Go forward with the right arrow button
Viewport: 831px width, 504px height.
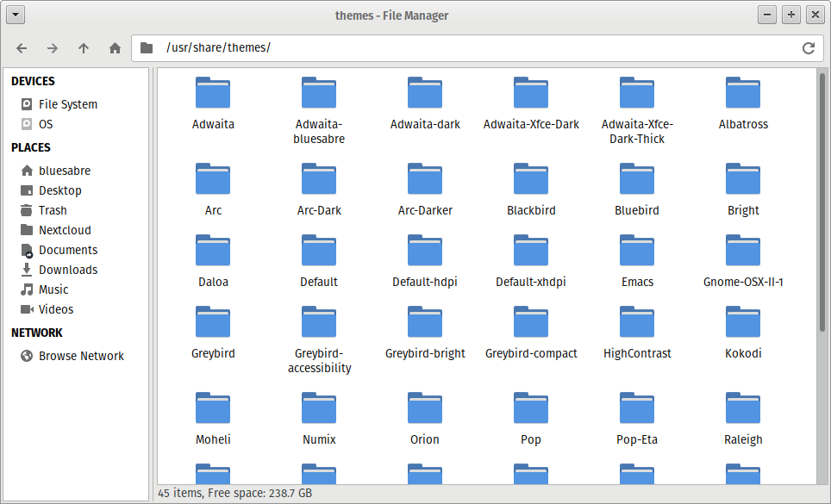point(53,48)
